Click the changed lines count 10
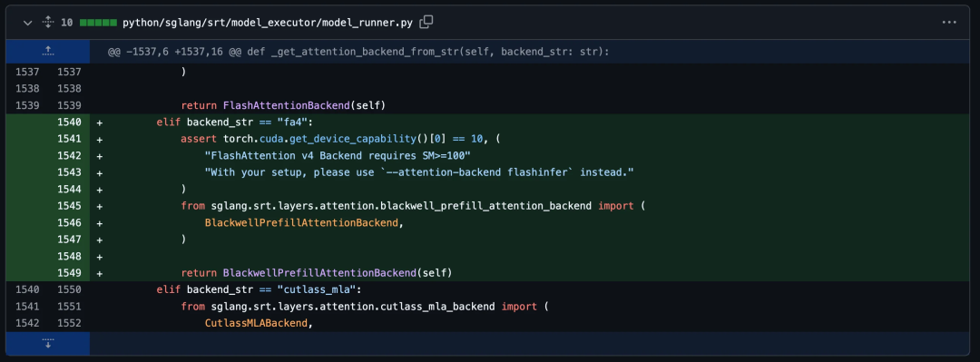This screenshot has width=980, height=362. coord(67,23)
